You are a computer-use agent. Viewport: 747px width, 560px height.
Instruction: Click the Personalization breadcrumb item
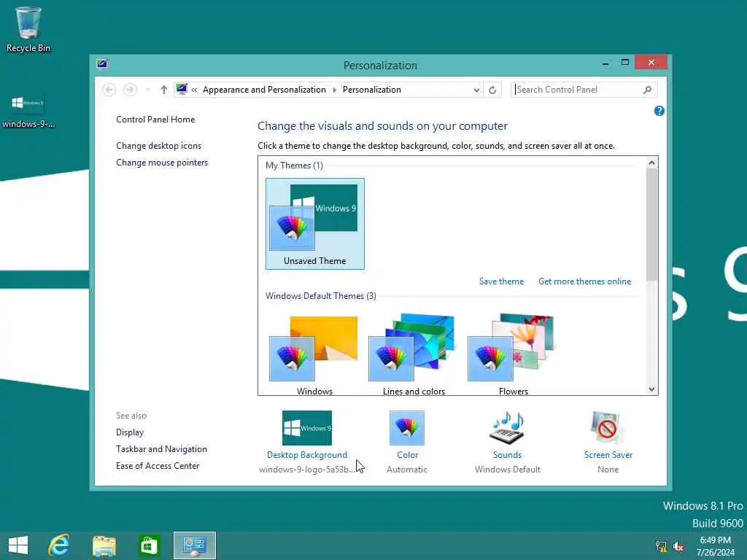tap(371, 90)
